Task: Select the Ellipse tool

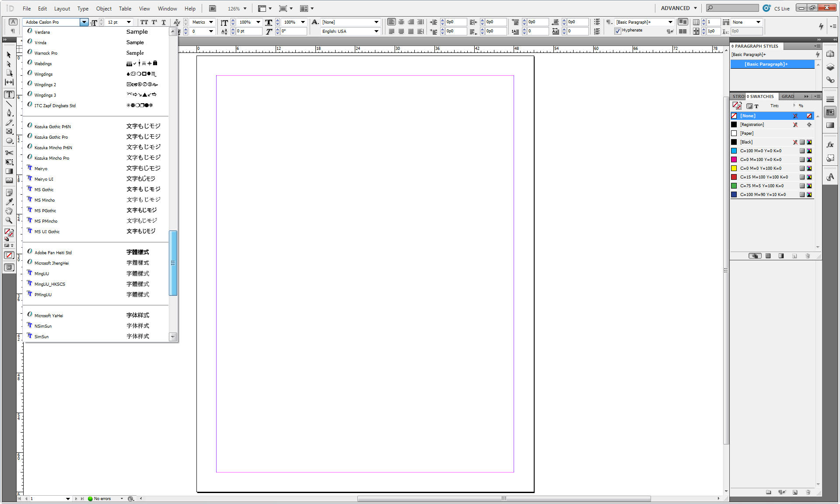Action: click(x=9, y=141)
